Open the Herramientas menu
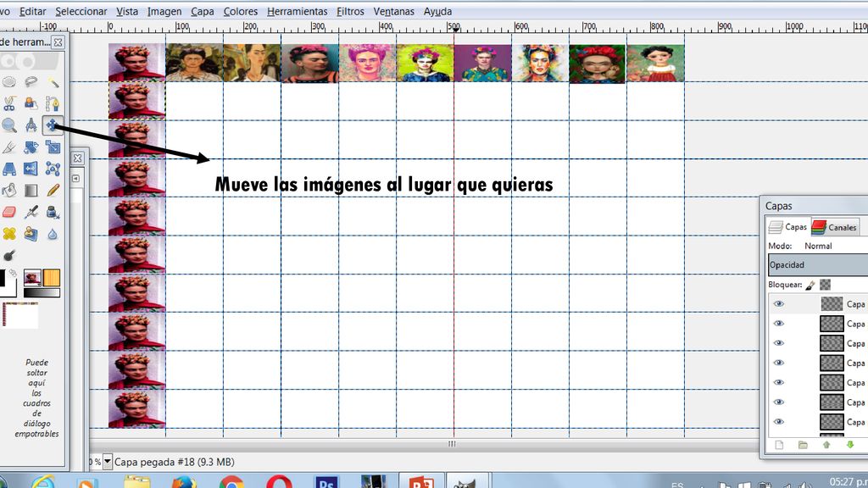Viewport: 868px width, 488px height. (x=297, y=11)
